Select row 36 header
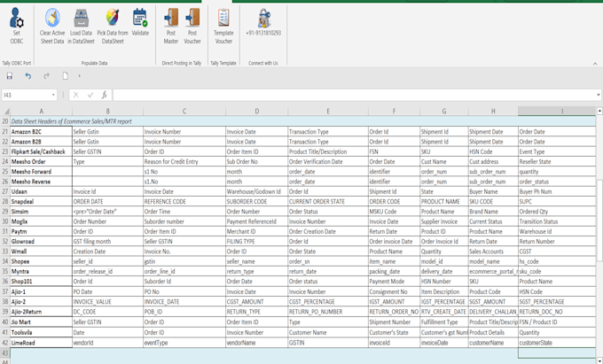 click(x=5, y=282)
